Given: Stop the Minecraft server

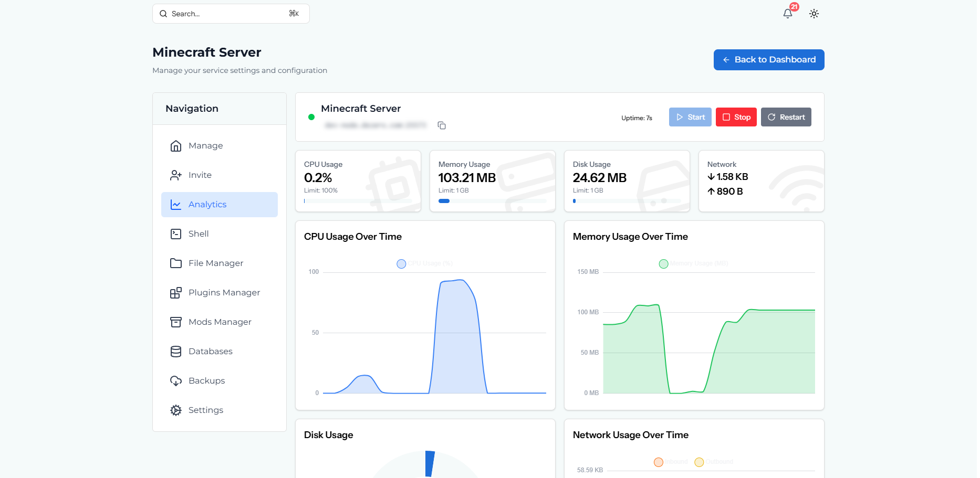Looking at the screenshot, I should tap(736, 117).
